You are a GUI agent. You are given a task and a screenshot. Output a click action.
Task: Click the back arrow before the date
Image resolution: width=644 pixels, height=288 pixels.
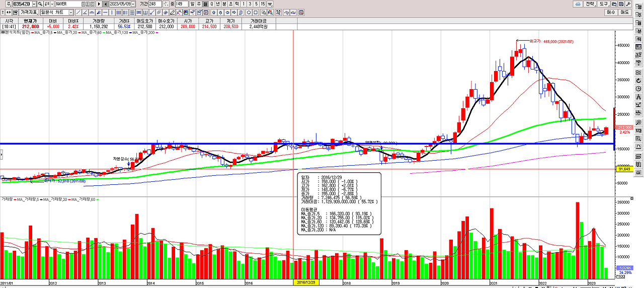tap(106, 4)
